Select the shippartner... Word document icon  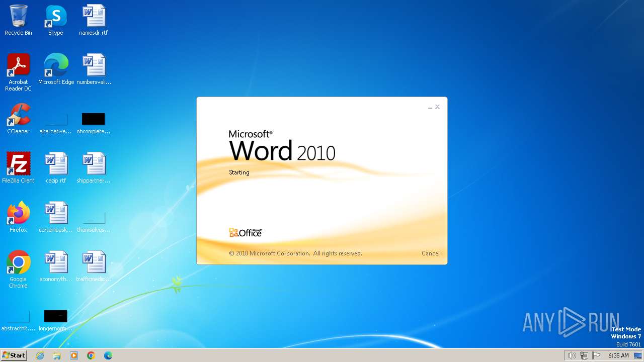[x=94, y=168]
